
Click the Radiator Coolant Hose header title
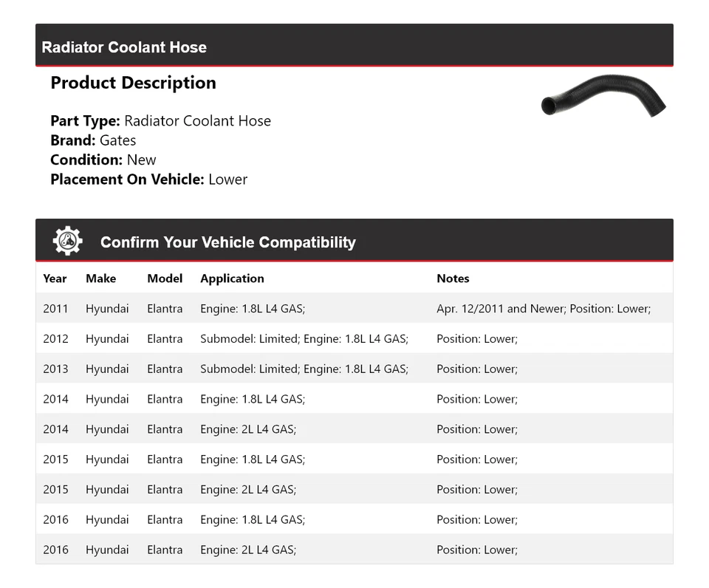(124, 47)
